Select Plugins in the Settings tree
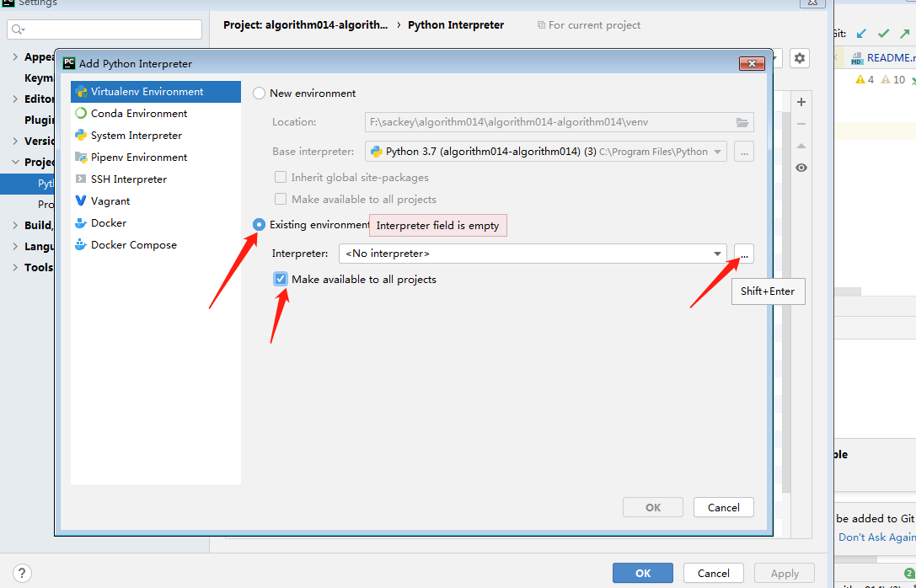Image resolution: width=916 pixels, height=588 pixels. coord(39,120)
